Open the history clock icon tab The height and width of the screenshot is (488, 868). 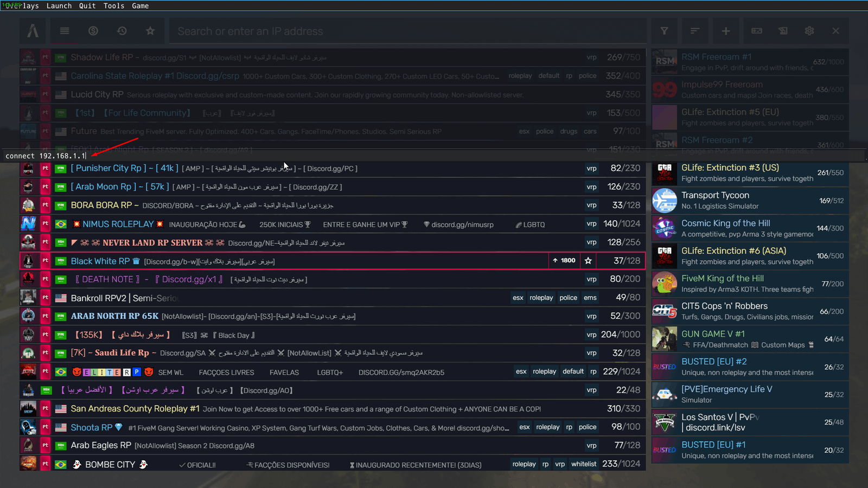[122, 31]
